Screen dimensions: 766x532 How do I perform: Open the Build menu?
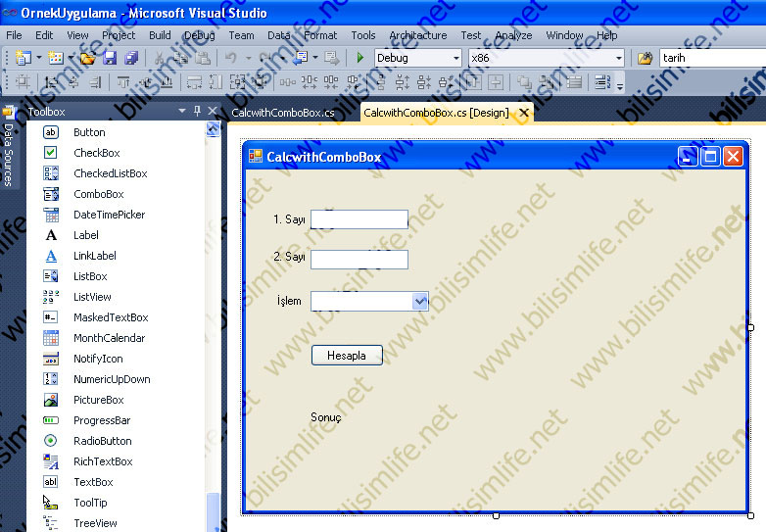pyautogui.click(x=160, y=35)
